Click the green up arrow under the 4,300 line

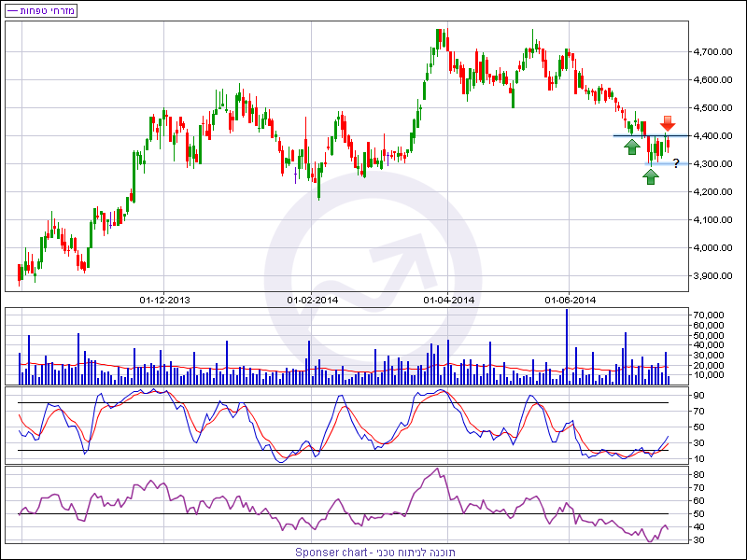(651, 175)
